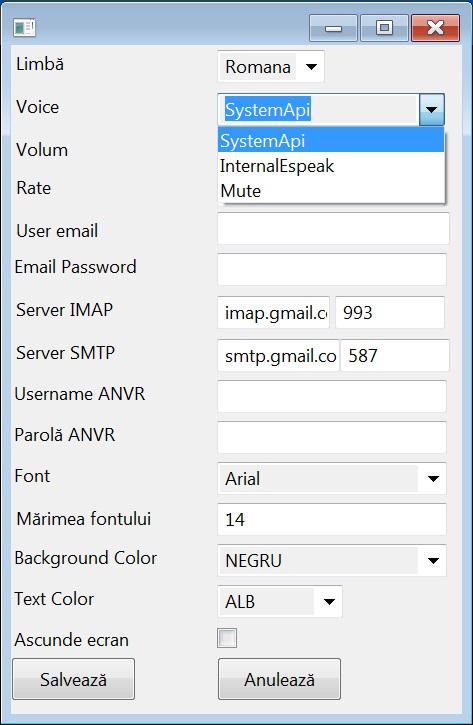The width and height of the screenshot is (473, 725).
Task: Click the Mărimea fontului field
Action: click(332, 519)
